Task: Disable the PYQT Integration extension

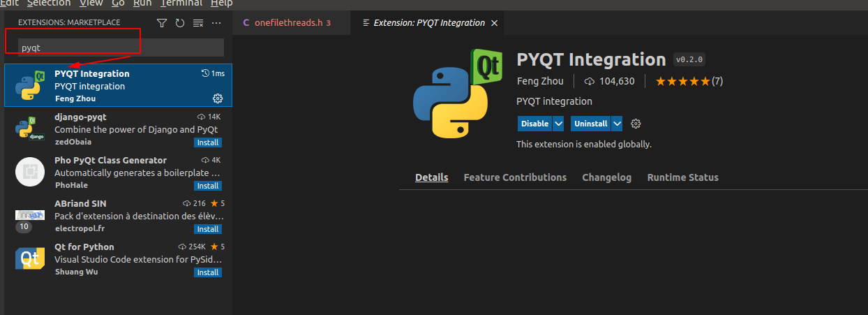Action: click(534, 124)
